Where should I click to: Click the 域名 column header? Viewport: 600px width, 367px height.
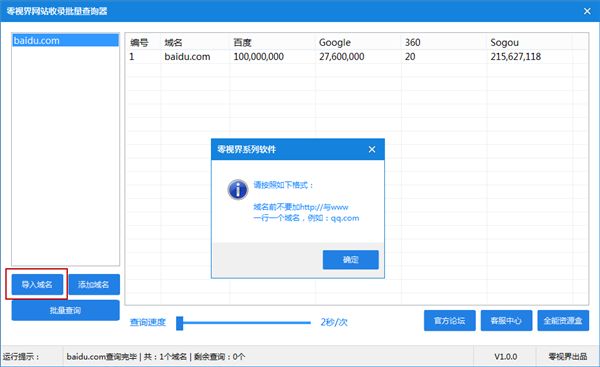195,42
